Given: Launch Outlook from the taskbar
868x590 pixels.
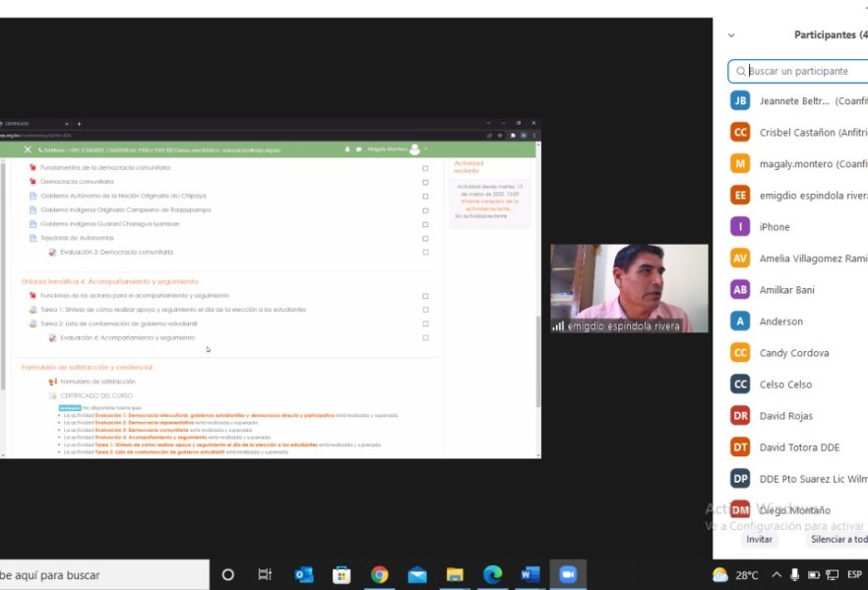Looking at the screenshot, I should click(x=303, y=574).
